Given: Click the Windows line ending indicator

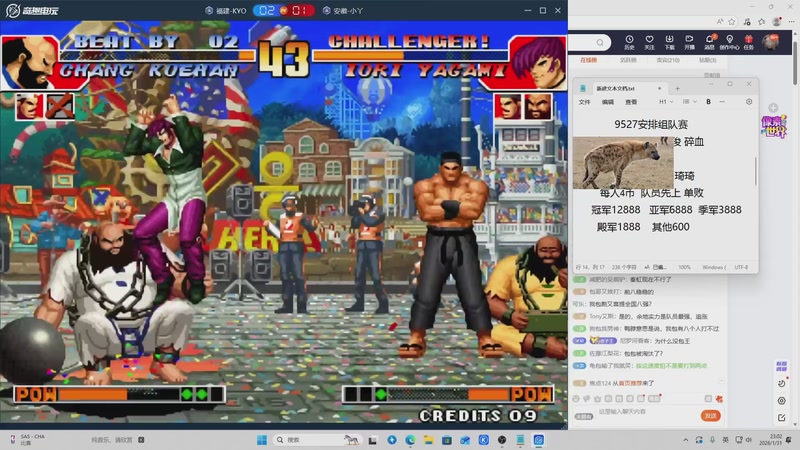Looking at the screenshot, I should [714, 267].
